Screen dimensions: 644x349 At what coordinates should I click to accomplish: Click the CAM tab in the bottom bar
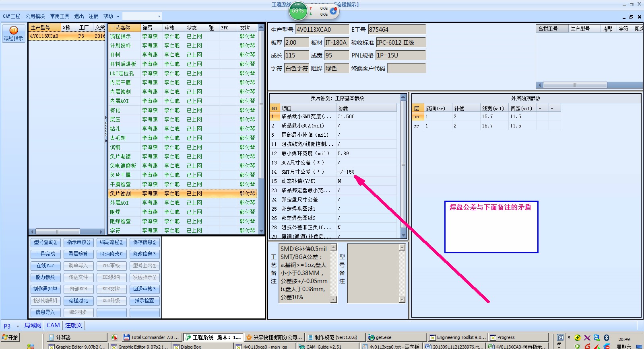pyautogui.click(x=53, y=325)
